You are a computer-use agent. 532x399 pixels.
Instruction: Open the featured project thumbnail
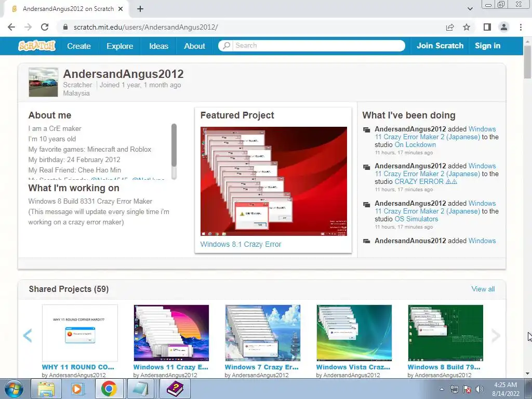[x=273, y=181]
